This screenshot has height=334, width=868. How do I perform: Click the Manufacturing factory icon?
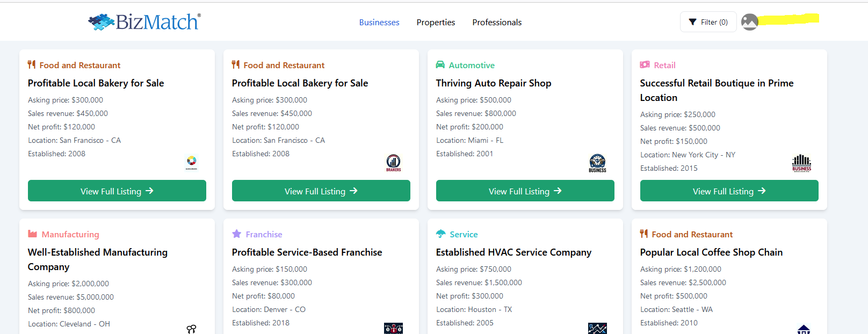click(x=33, y=234)
